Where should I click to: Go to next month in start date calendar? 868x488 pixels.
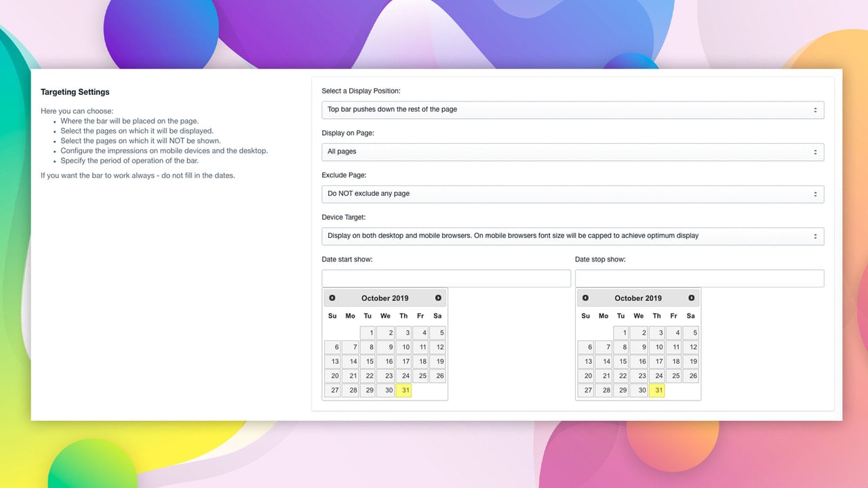point(438,298)
